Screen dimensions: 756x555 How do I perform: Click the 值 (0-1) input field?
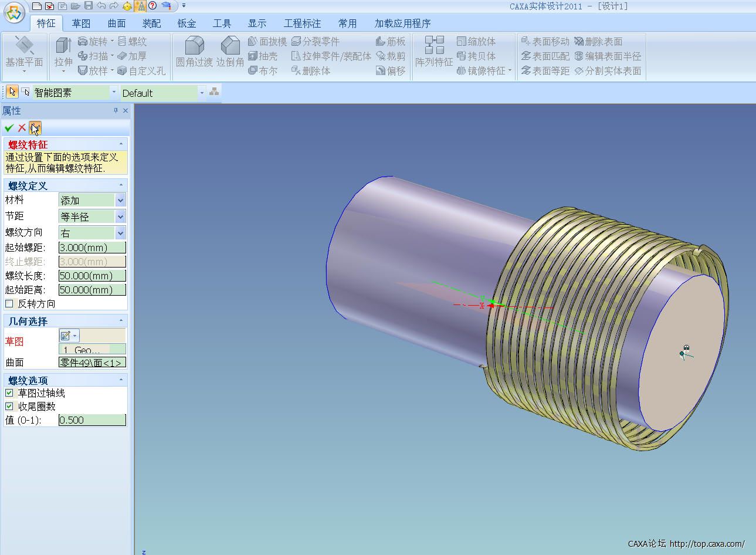click(x=92, y=420)
